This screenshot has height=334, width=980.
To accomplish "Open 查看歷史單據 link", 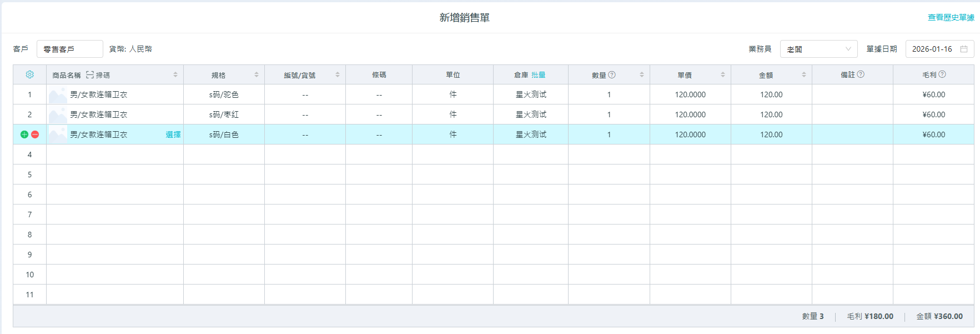I will click(951, 18).
